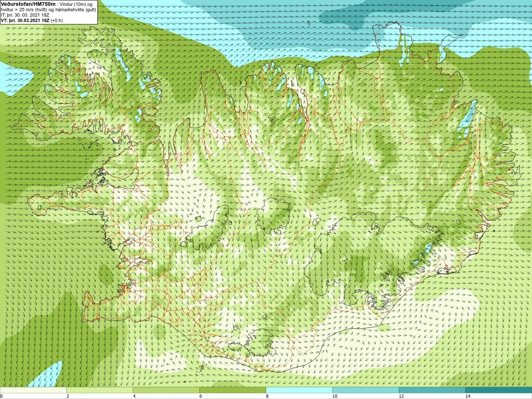Click the turquoise 10–12 m/s legend segment
The width and height of the screenshot is (532, 399).
366,390
